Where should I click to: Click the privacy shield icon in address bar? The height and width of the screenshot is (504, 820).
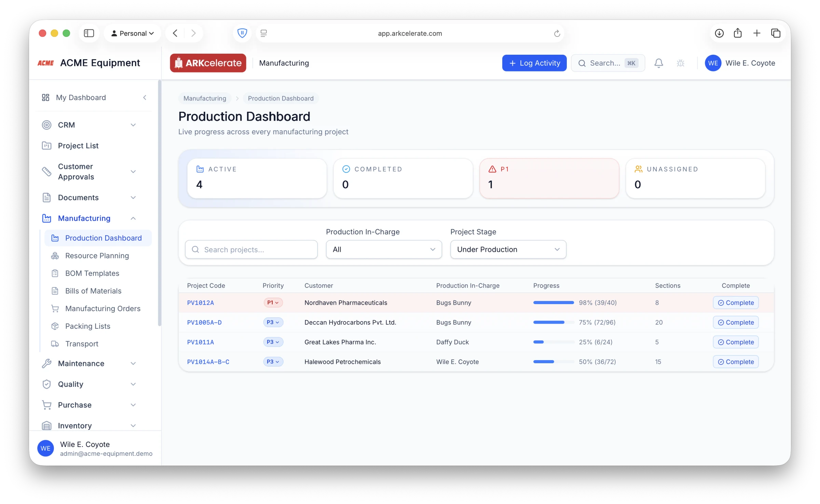242,33
